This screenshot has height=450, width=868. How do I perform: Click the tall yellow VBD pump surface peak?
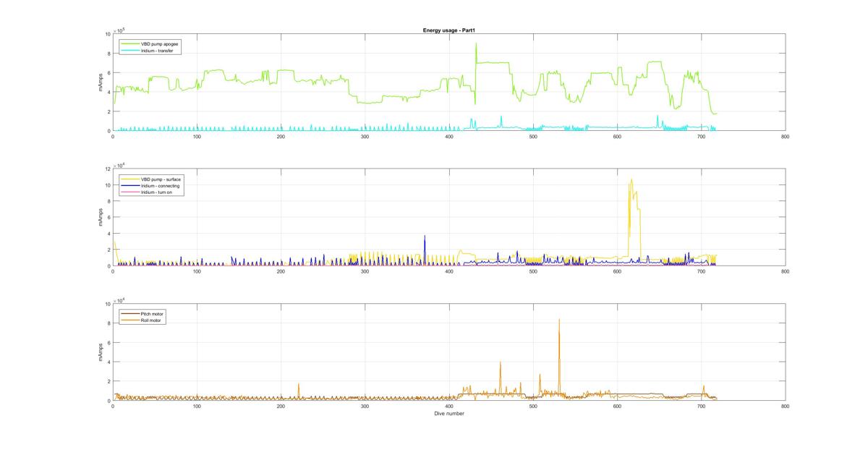click(x=631, y=180)
